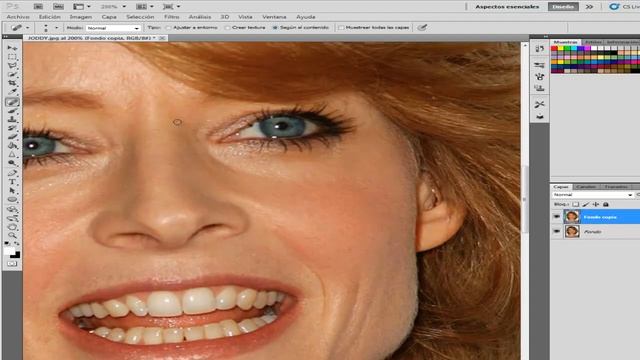Select the Type tool
The width and height of the screenshot is (640, 360).
tap(12, 182)
